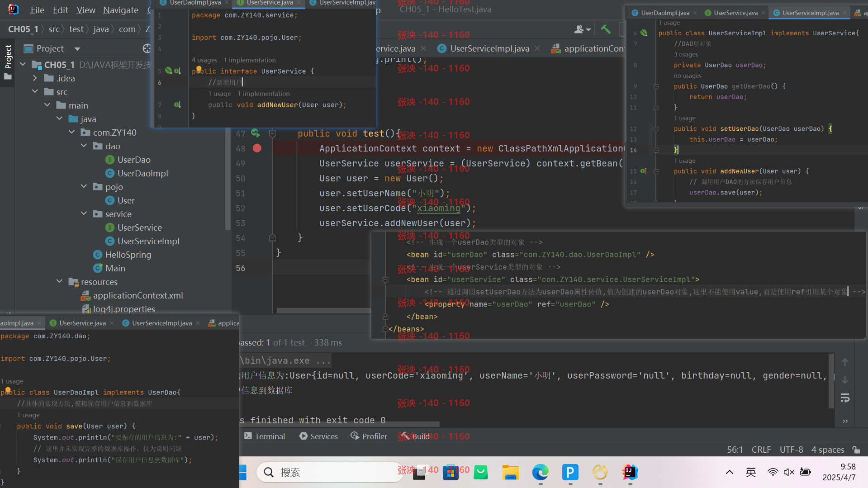Viewport: 868px width, 488px height.
Task: Collapse the resources folder
Action: [x=60, y=282]
